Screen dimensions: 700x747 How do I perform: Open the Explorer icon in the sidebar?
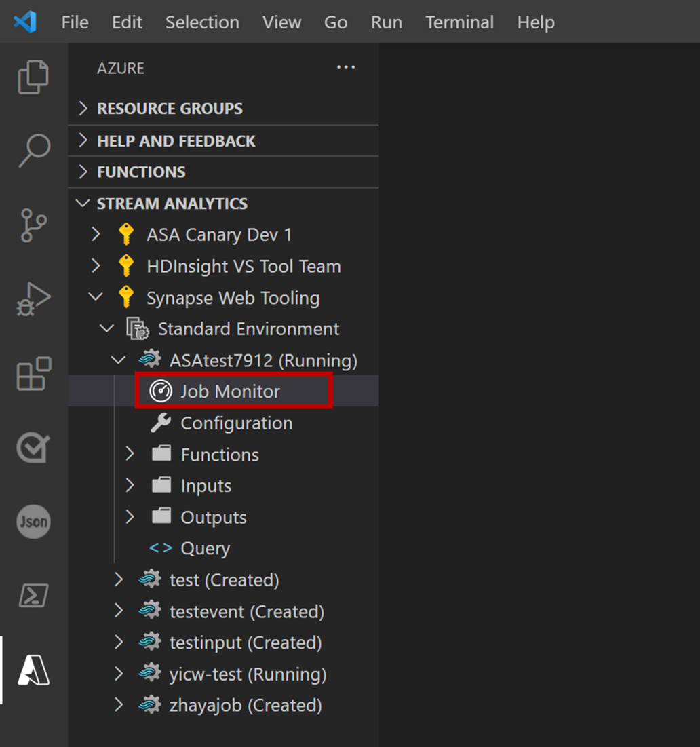click(x=33, y=77)
